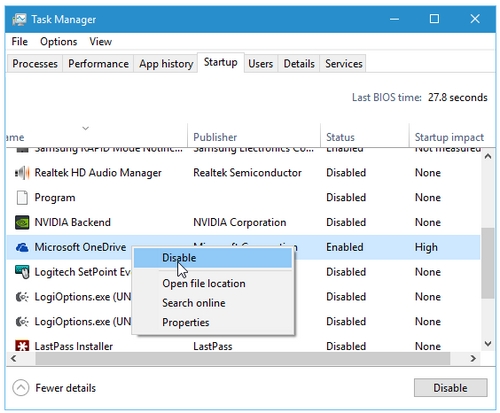Screen dimensions: 500x413
Task: Switch to the Performance tab
Action: point(98,64)
